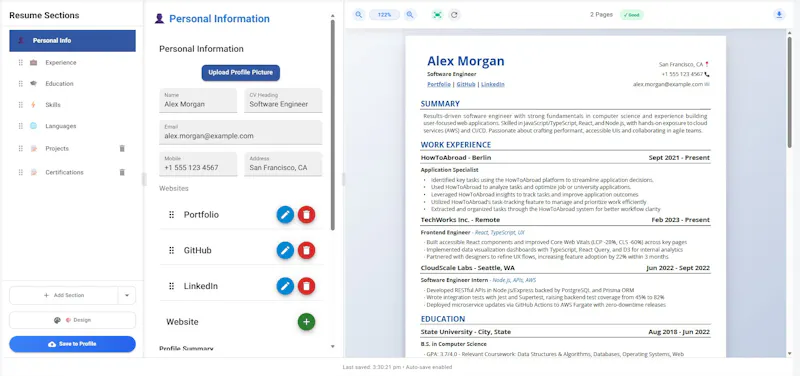
Task: Click the CV Heading input field
Action: 283,101
